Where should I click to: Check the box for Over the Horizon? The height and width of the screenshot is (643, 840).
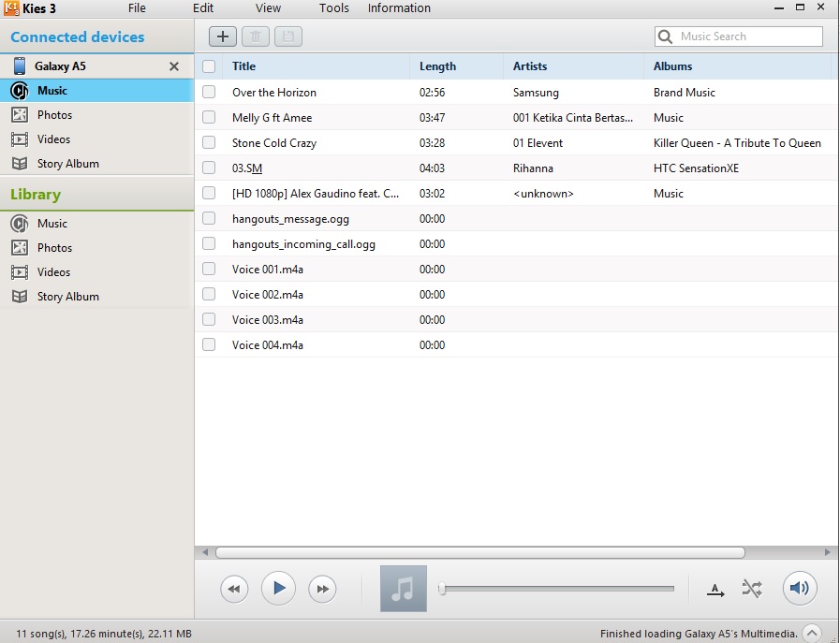click(x=209, y=93)
